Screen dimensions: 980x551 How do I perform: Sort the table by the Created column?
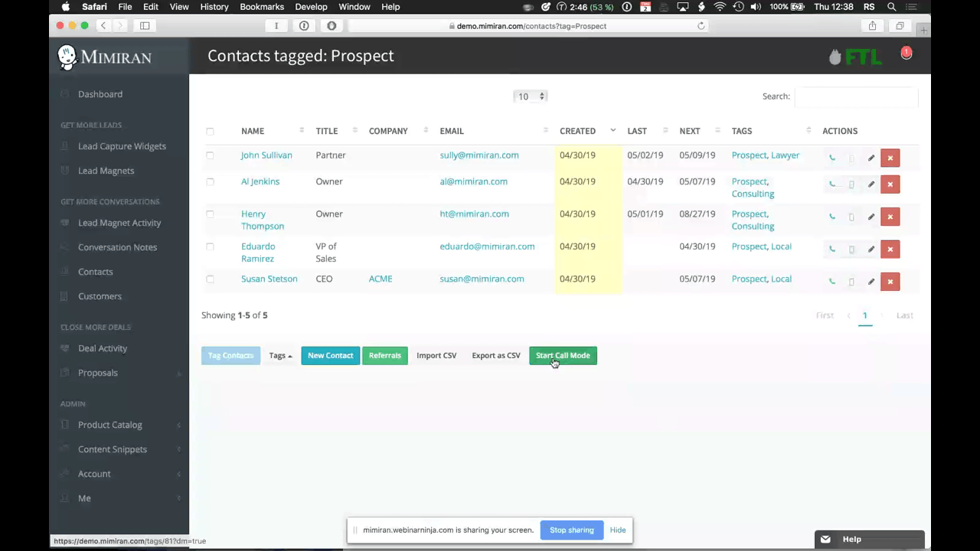tap(587, 131)
